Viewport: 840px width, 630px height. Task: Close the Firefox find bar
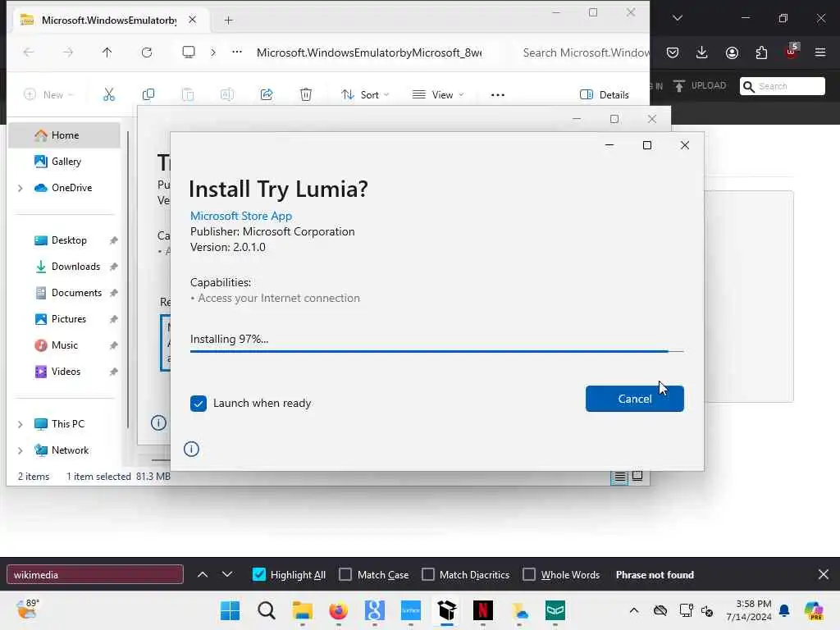(x=824, y=574)
